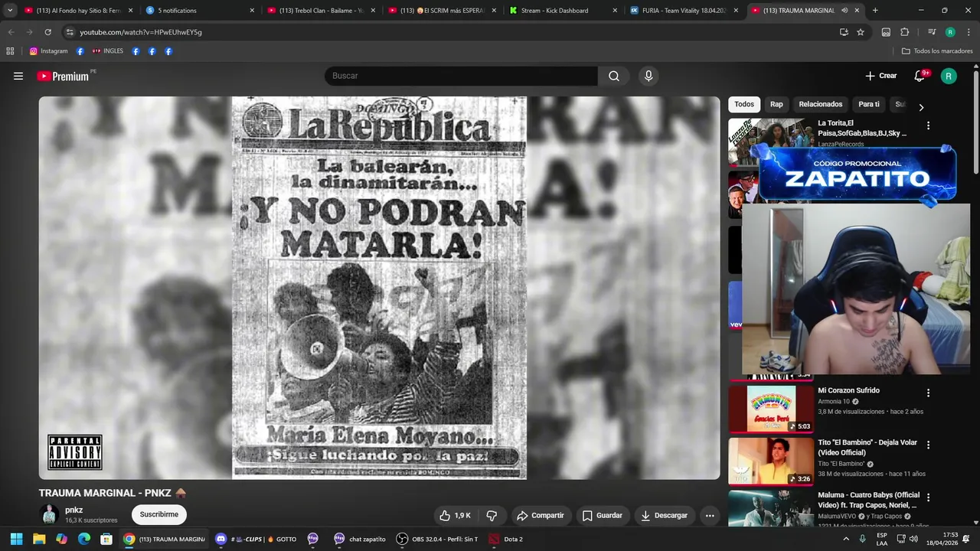Open the Chrome profile avatar
The image size is (980, 551).
pos(950,32)
